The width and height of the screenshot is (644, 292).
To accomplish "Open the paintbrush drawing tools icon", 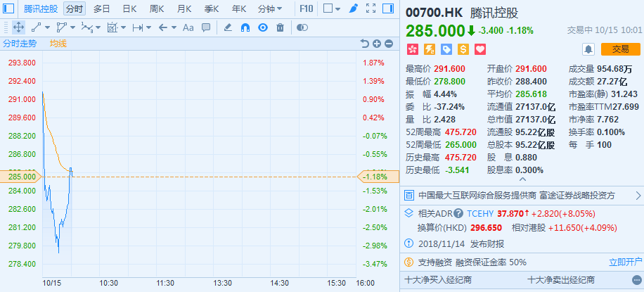I will click(353, 9).
